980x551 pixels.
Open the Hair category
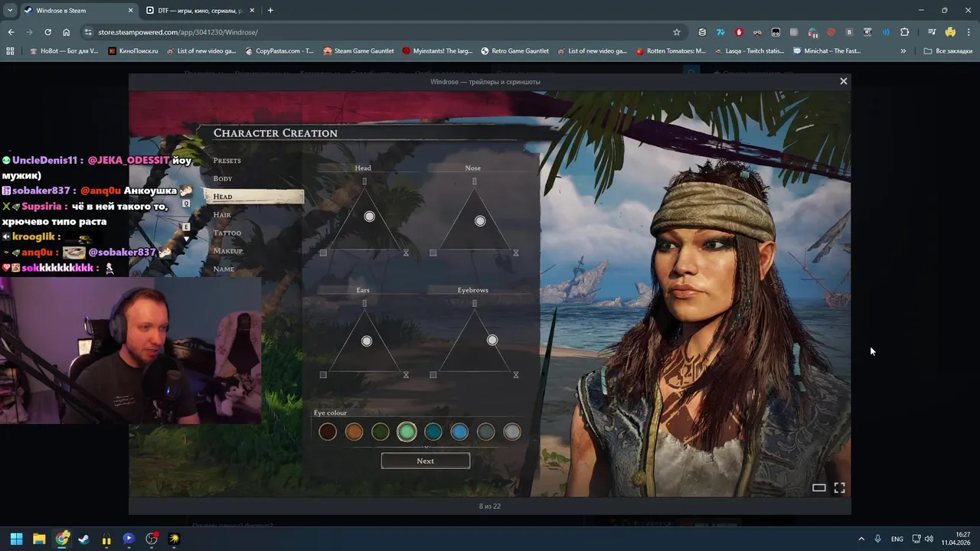point(222,215)
